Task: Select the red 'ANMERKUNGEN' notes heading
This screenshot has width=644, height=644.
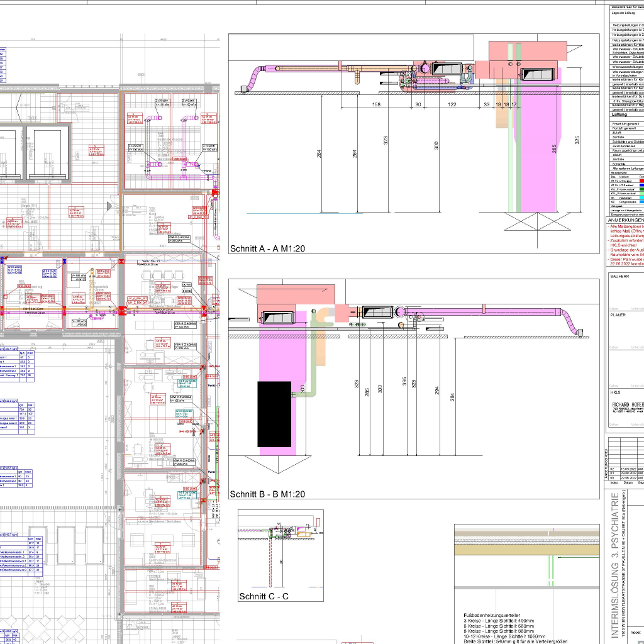Action: pyautogui.click(x=625, y=221)
